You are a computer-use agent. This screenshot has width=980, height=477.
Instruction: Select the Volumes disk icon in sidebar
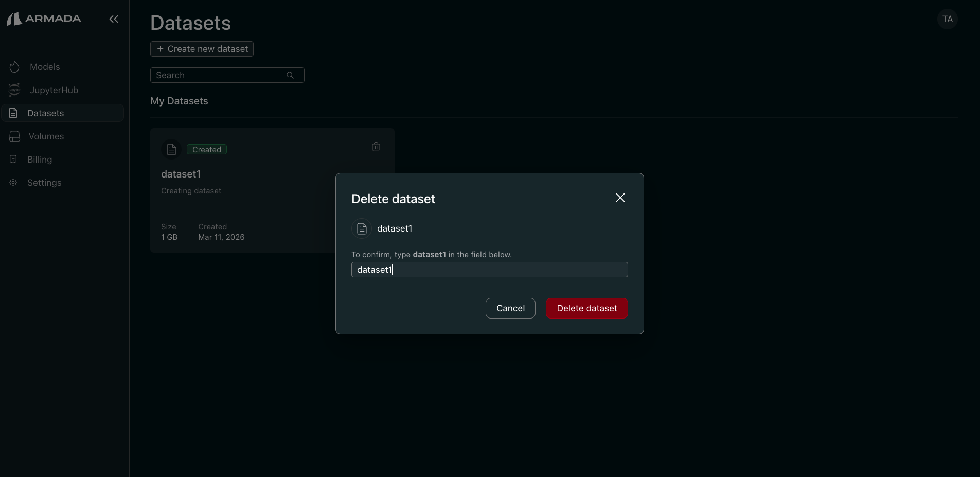[14, 136]
